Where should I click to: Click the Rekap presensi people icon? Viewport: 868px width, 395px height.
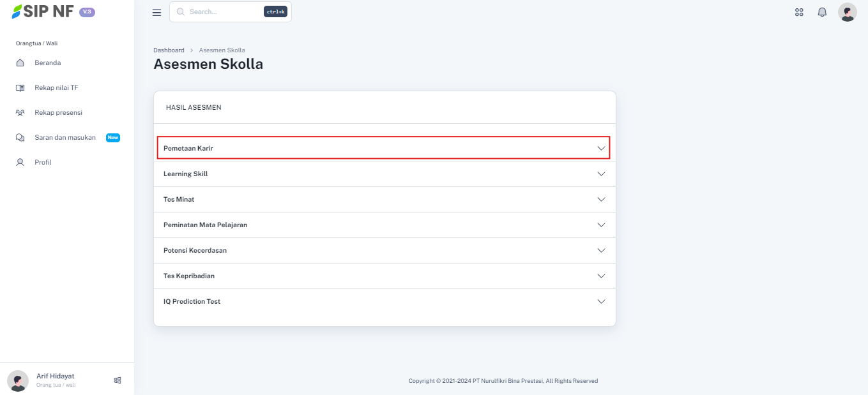click(x=20, y=112)
